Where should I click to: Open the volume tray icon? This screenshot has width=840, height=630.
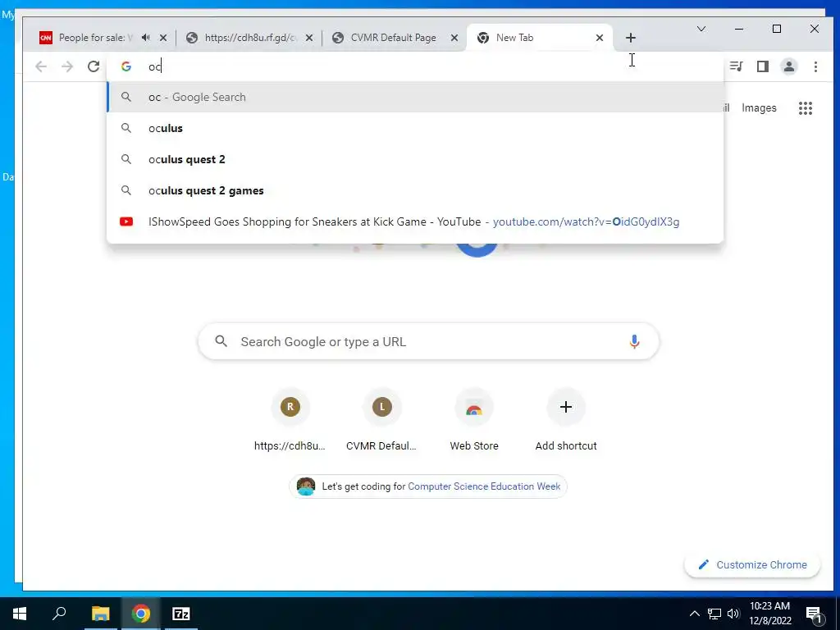(x=733, y=614)
